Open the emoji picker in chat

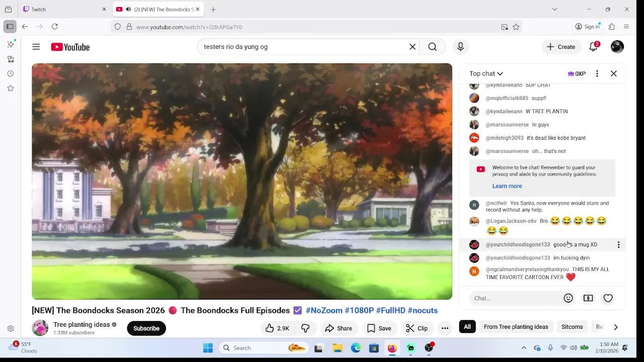[x=569, y=298]
